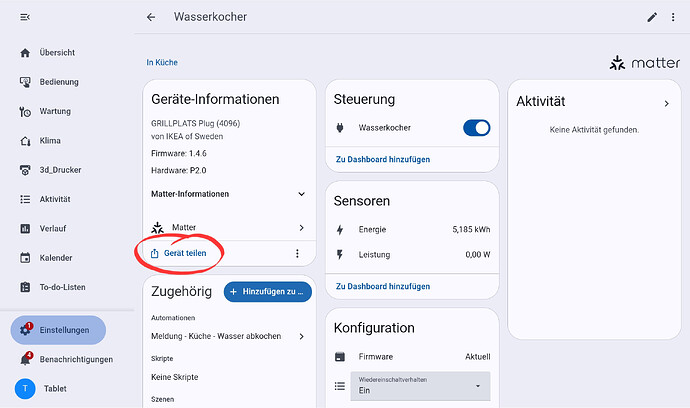Click the pencil edit icon
Screen dimensions: 690x408
pos(652,17)
